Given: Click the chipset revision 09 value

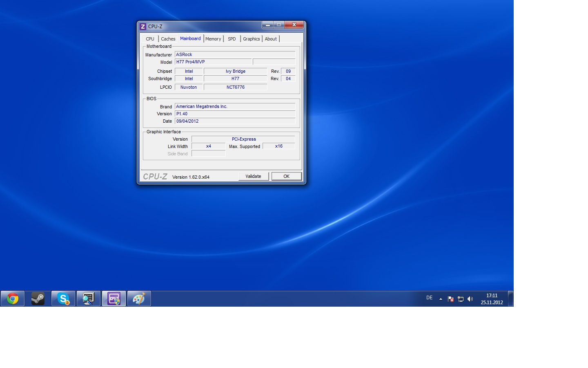Looking at the screenshot, I should click(288, 71).
